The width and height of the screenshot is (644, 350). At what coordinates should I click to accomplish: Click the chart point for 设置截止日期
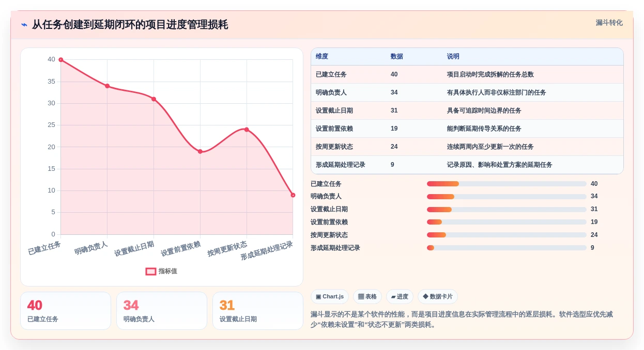(154, 99)
